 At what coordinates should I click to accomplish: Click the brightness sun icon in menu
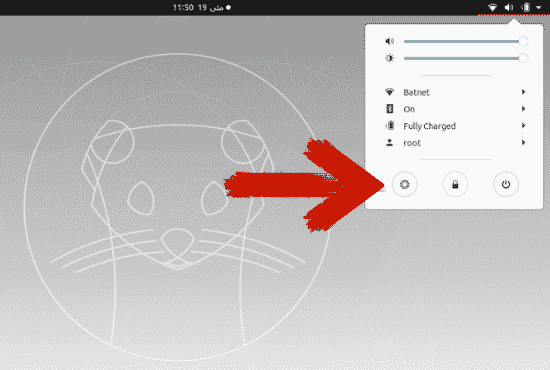tap(389, 58)
